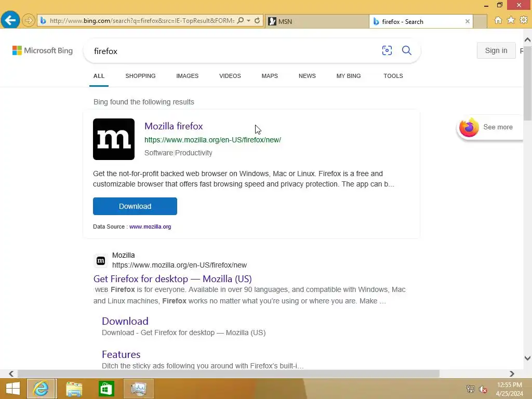Click the address bar search magnifier icon

tap(240, 21)
